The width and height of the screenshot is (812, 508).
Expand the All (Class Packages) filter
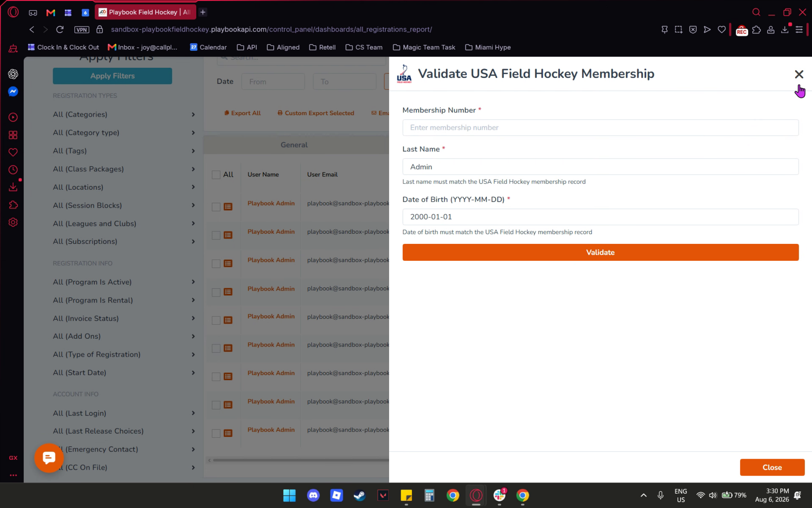(x=124, y=169)
